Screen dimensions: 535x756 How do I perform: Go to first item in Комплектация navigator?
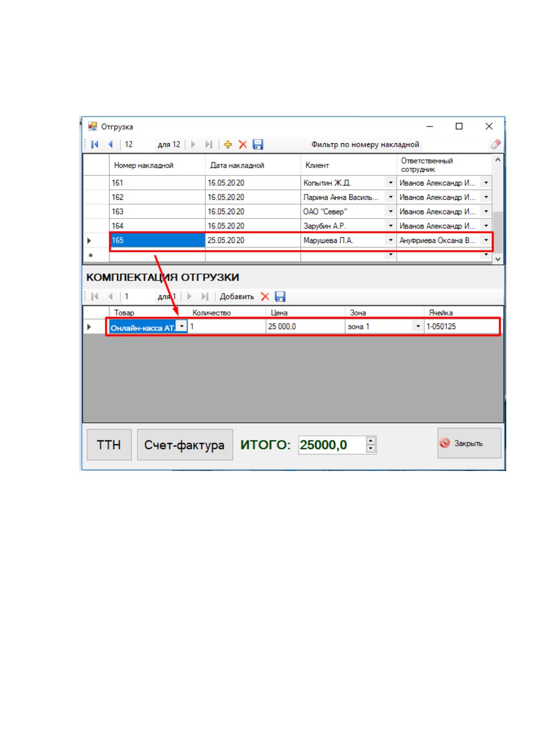95,296
